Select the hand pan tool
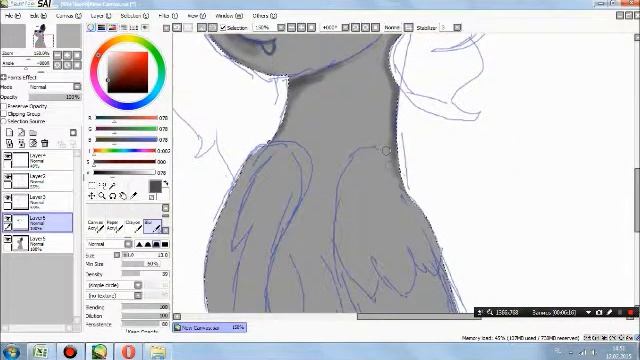640x360 pixels. pyautogui.click(x=123, y=196)
